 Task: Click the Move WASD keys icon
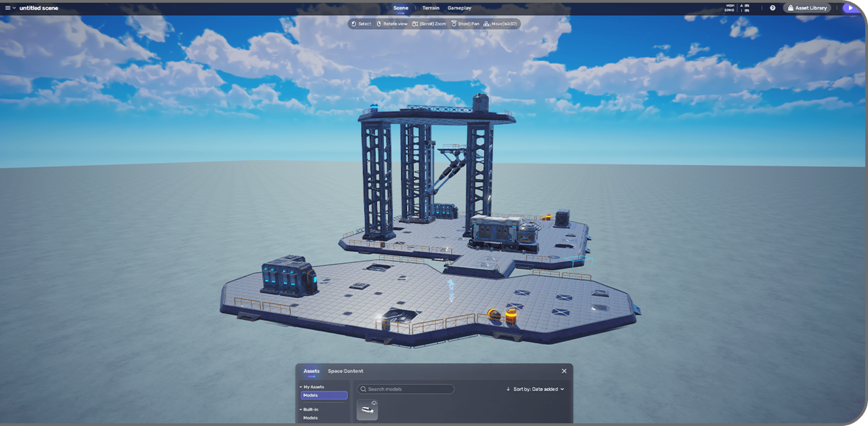coord(487,24)
